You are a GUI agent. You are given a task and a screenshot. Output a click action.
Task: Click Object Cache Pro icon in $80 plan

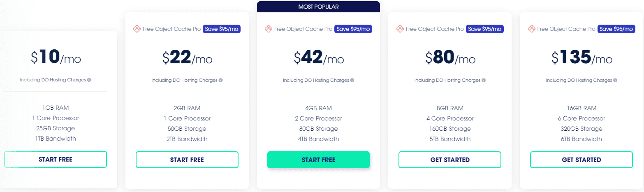click(x=400, y=29)
